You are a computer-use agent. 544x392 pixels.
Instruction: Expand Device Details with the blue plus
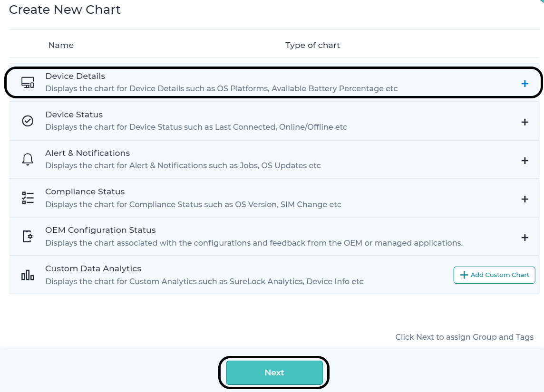pos(525,84)
